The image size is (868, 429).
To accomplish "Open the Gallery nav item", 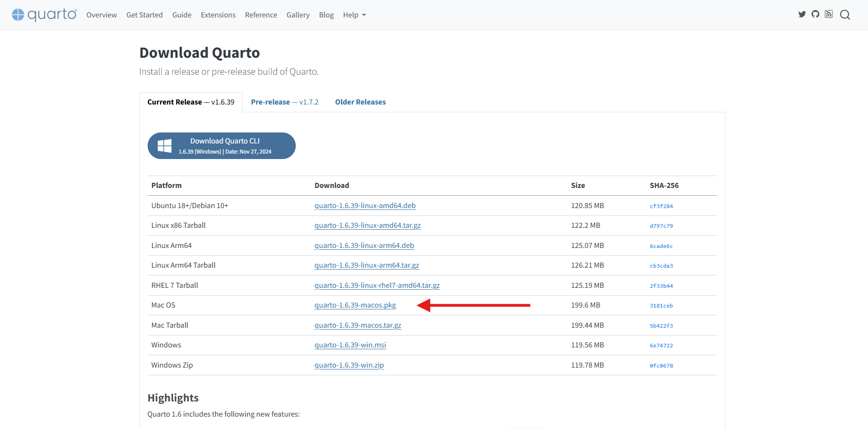I will pos(298,15).
